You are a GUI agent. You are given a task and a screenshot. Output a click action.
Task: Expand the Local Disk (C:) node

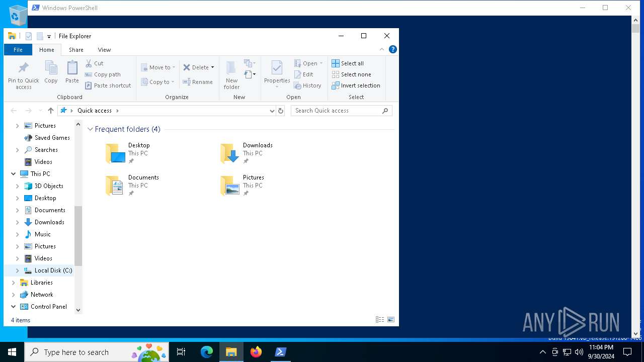click(x=18, y=270)
